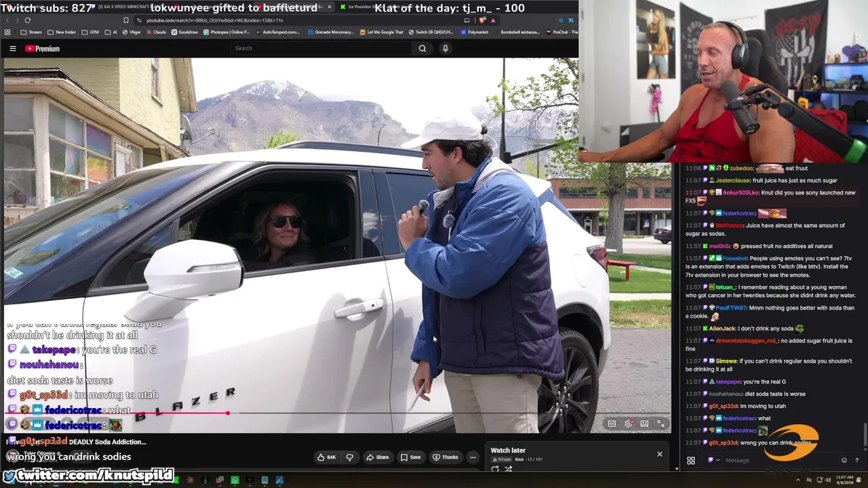Show hidden system tray icons
The image size is (868, 488).
coord(797,481)
